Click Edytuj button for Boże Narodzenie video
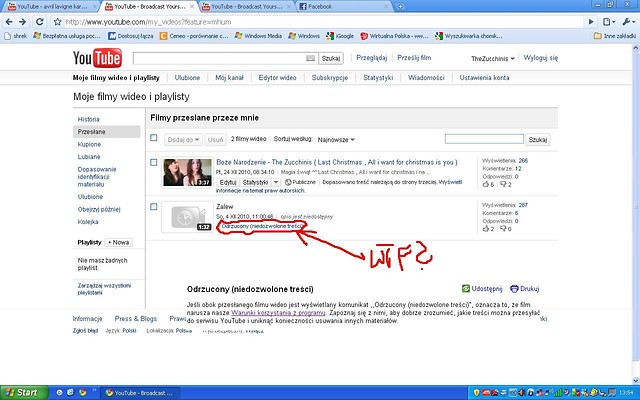This screenshot has height=400, width=640. pos(228,182)
